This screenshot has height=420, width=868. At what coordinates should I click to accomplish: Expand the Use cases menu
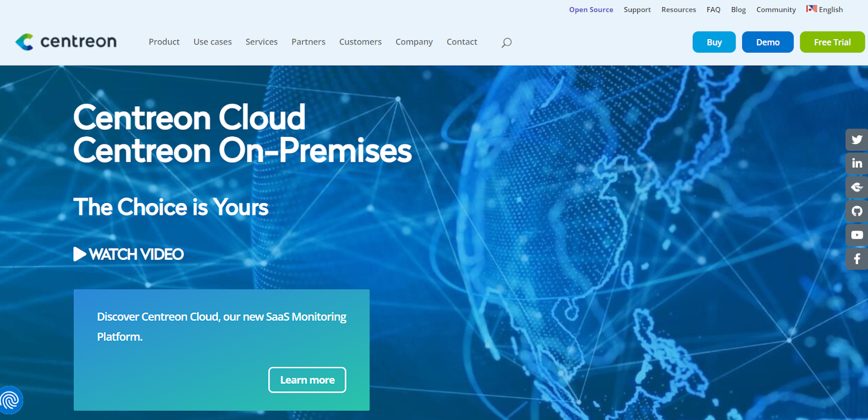point(213,42)
